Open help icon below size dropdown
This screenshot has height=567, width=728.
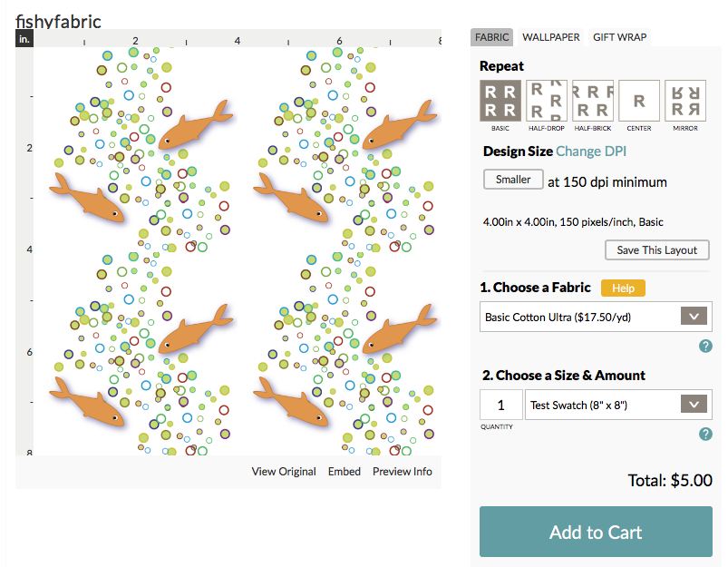coord(705,434)
